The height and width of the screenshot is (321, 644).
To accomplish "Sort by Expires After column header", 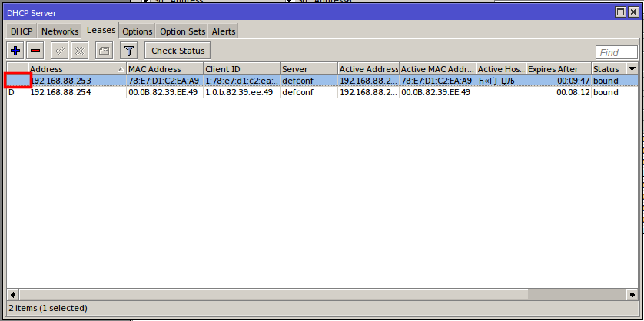I will tap(559, 69).
